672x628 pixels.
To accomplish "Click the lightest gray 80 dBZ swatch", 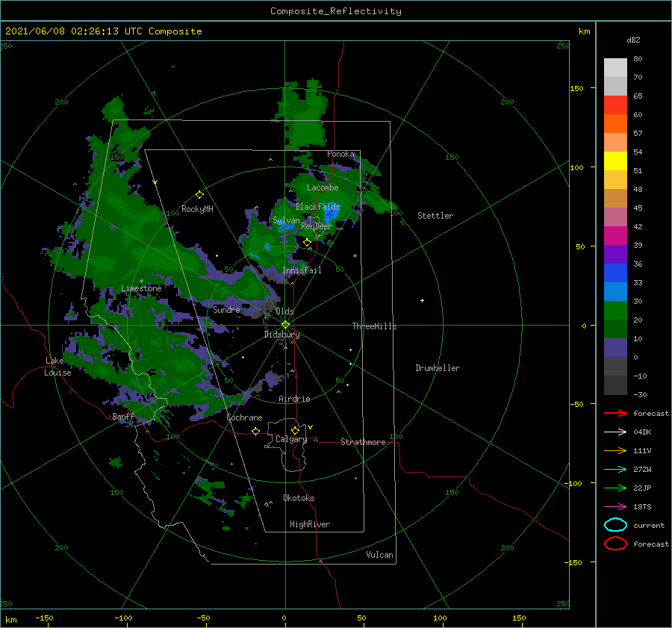I will (615, 67).
